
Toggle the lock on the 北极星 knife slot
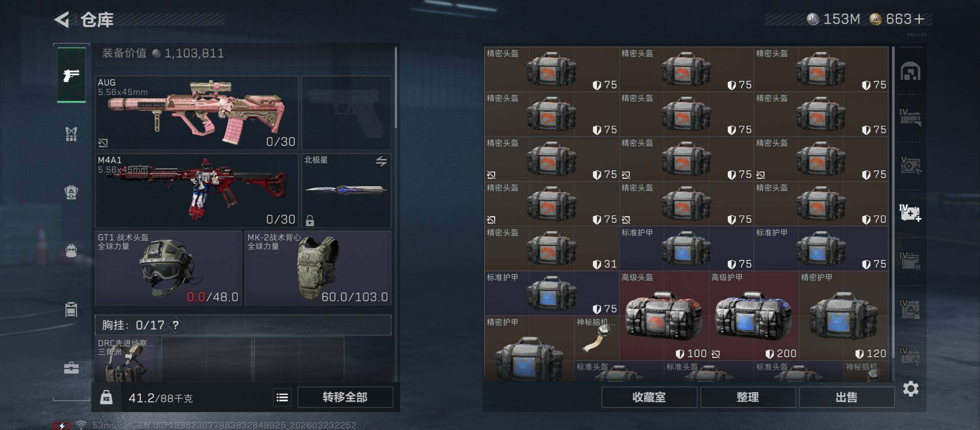(310, 220)
